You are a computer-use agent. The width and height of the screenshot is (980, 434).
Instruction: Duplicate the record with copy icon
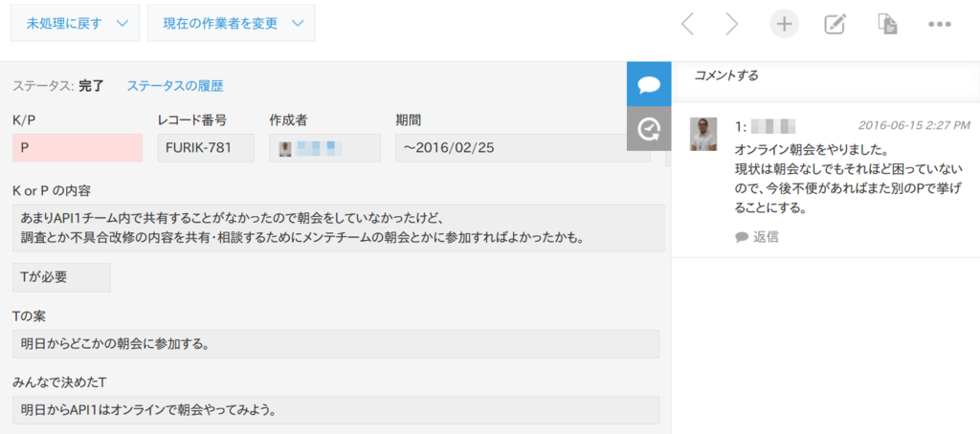pos(887,24)
